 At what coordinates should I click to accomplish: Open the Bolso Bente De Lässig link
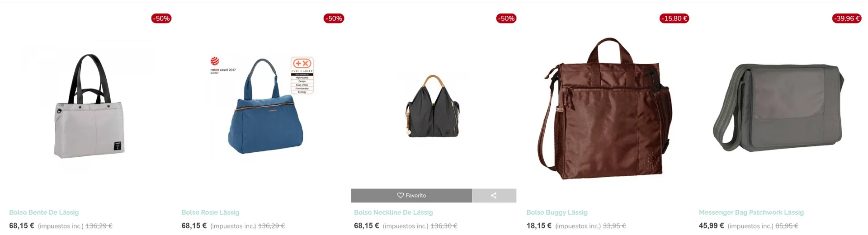click(44, 212)
